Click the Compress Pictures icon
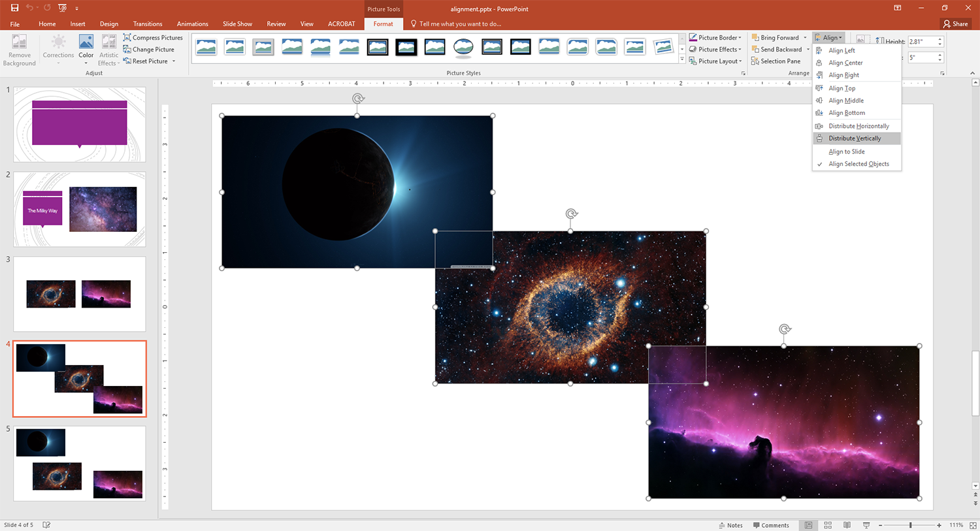 [x=127, y=38]
